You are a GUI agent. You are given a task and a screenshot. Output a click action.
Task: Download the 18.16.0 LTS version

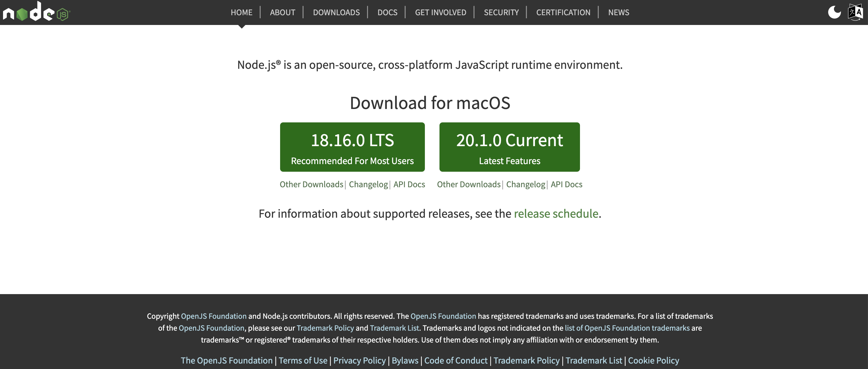click(x=352, y=147)
